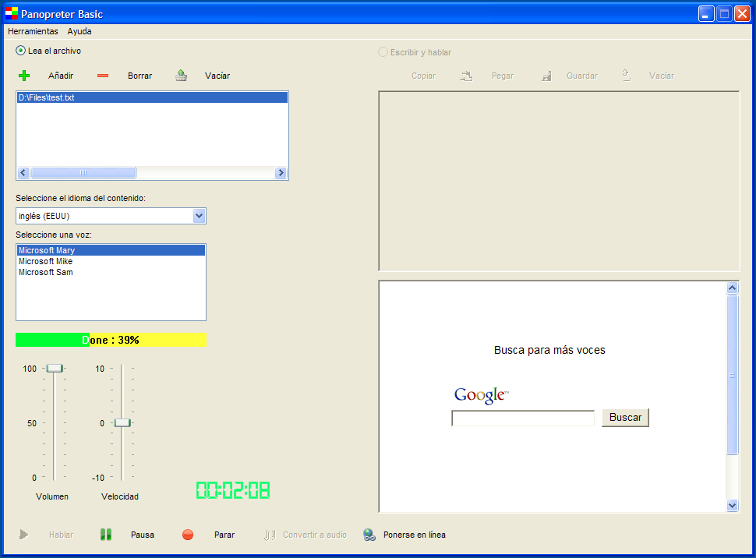Click the clear icon beside the greyed-out Vaciar
The height and width of the screenshot is (558, 756).
click(627, 76)
